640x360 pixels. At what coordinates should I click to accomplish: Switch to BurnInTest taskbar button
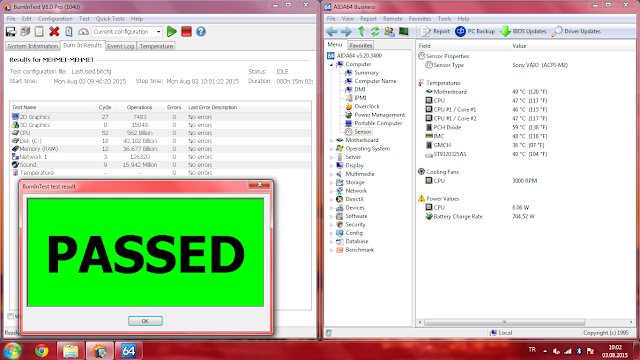tap(100, 351)
